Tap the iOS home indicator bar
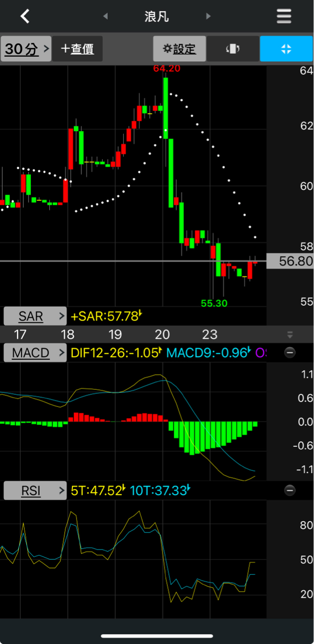Image resolution: width=314 pixels, height=644 pixels. (157, 636)
